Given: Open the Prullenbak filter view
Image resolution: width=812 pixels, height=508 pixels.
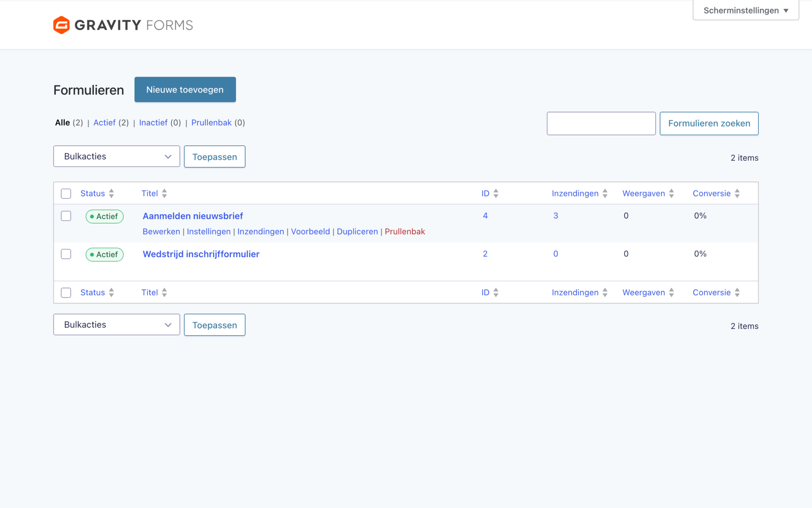Looking at the screenshot, I should (x=211, y=123).
